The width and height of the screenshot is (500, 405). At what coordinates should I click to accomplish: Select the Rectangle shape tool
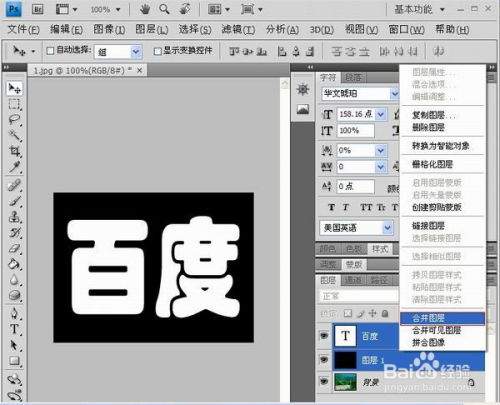(x=14, y=361)
